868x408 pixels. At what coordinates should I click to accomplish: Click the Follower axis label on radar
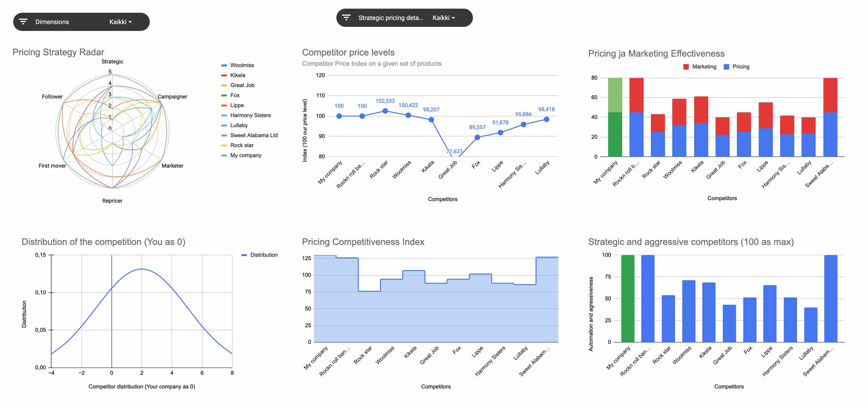[x=52, y=97]
